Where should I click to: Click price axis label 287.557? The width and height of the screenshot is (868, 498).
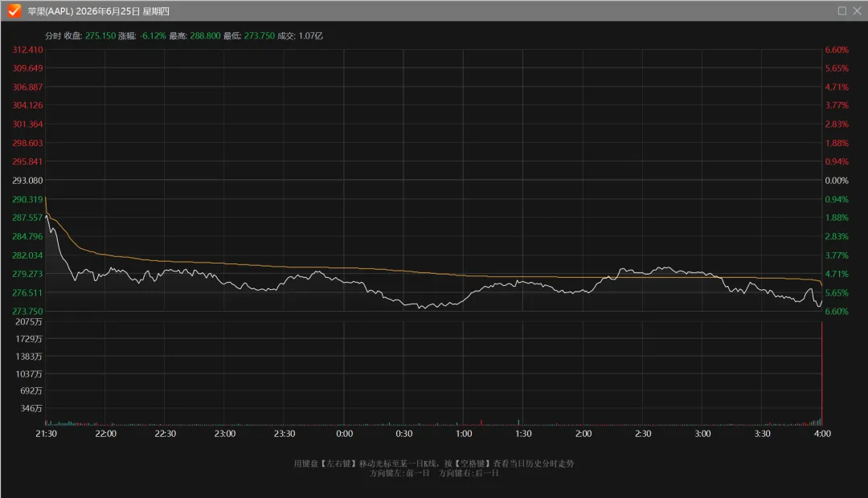click(27, 218)
